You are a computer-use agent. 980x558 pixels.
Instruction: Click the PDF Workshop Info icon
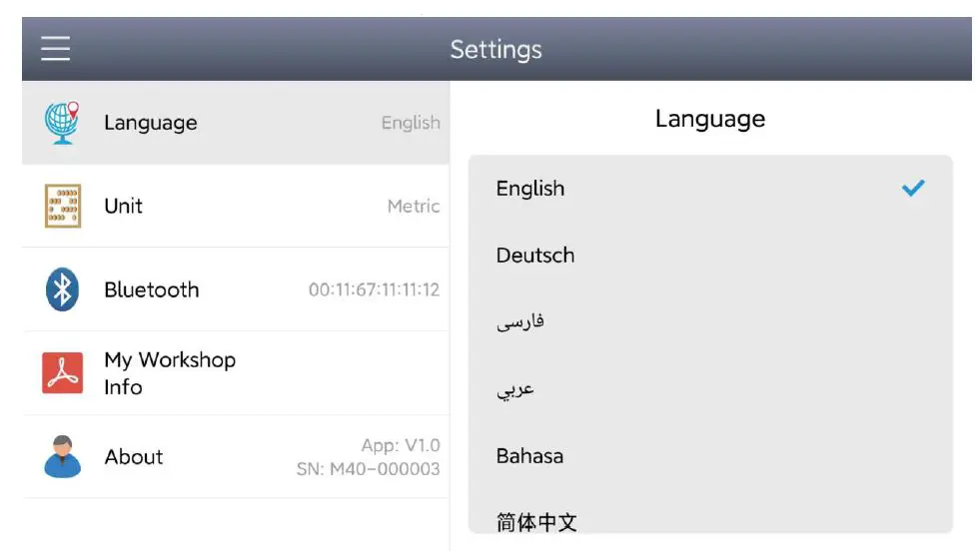[62, 372]
